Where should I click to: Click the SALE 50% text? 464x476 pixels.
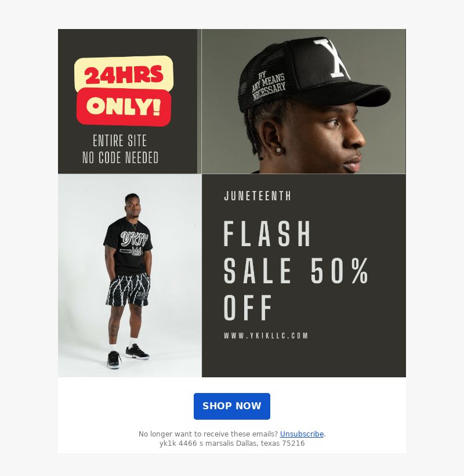296,270
